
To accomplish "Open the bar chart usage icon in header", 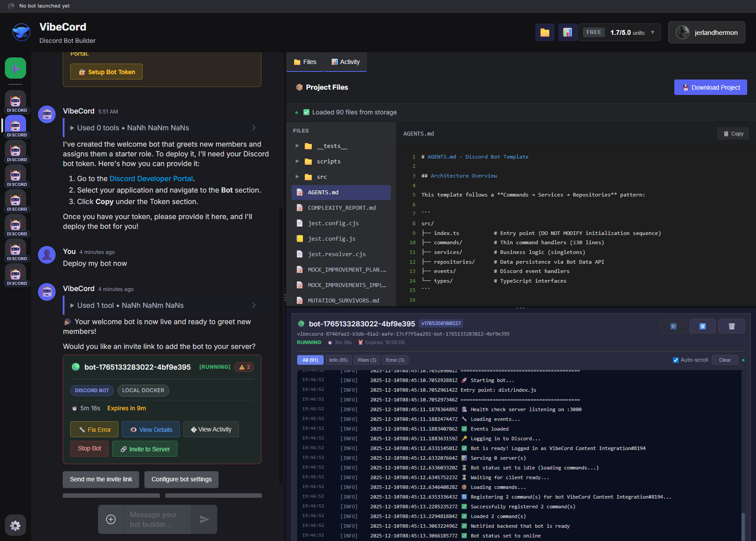I will [x=567, y=32].
